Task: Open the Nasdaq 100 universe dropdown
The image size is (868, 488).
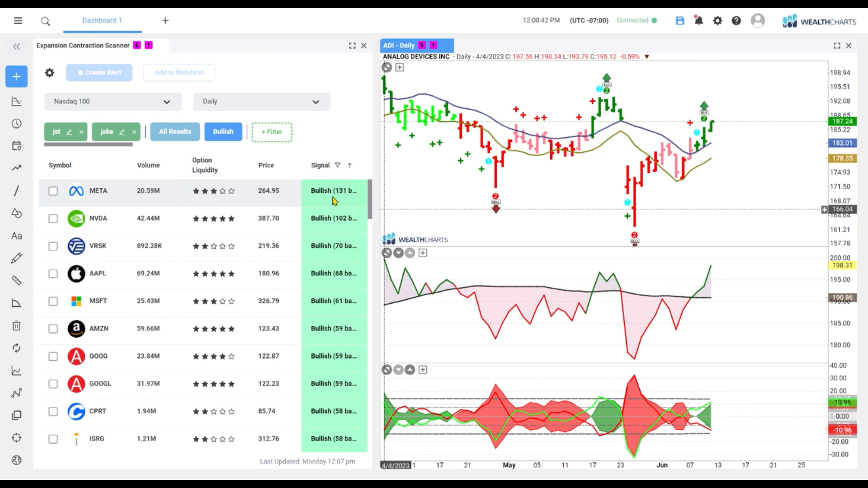Action: point(113,102)
